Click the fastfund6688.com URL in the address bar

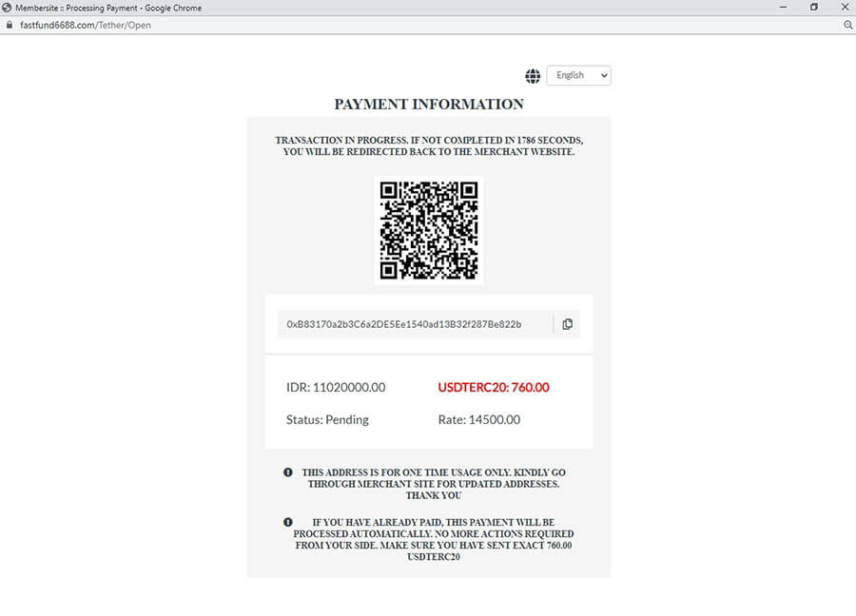click(86, 26)
